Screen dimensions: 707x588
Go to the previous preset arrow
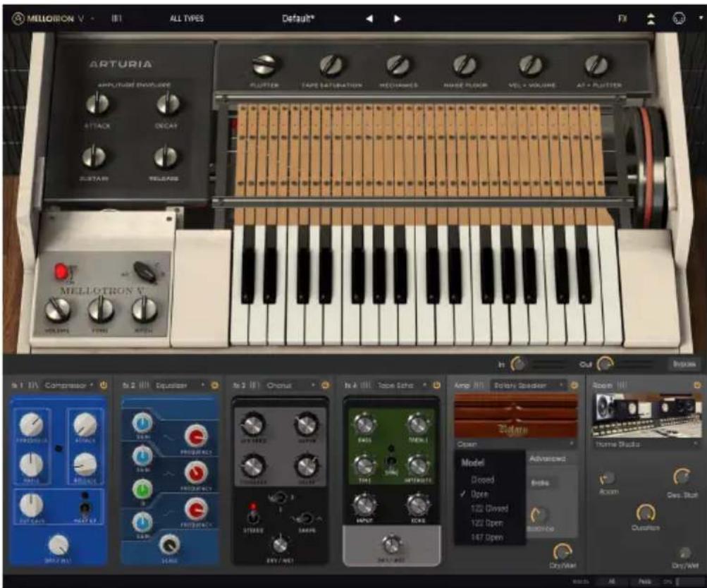[369, 18]
